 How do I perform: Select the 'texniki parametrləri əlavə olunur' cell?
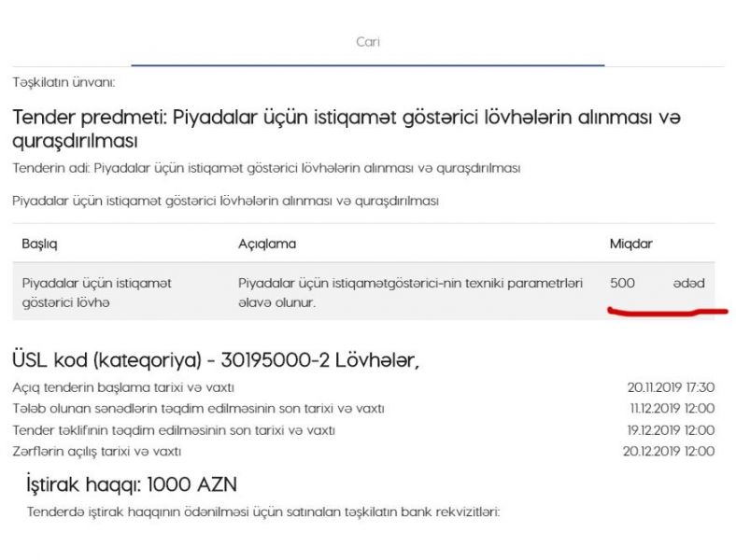(x=410, y=293)
